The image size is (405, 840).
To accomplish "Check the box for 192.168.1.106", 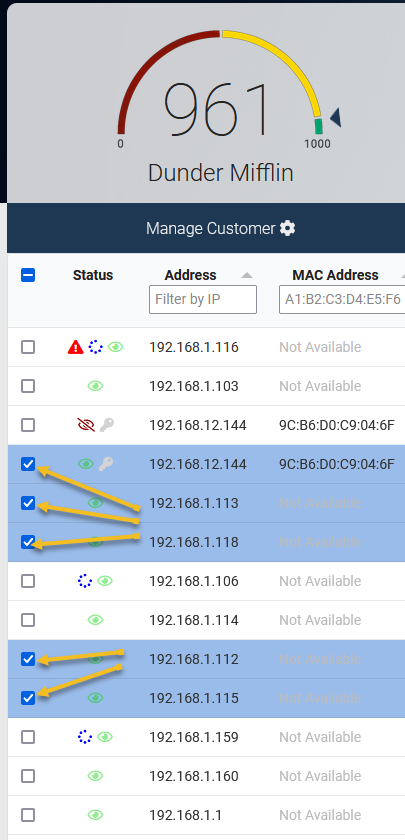I will coord(28,581).
